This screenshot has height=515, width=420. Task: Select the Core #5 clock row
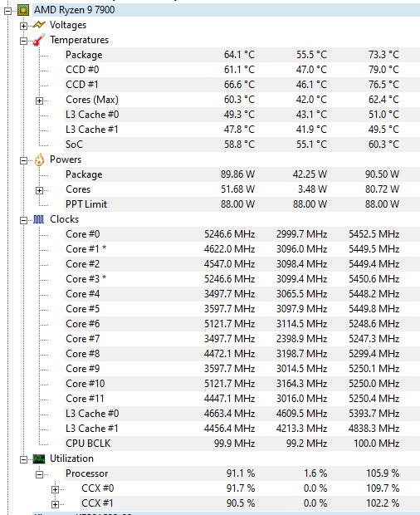pos(242,309)
